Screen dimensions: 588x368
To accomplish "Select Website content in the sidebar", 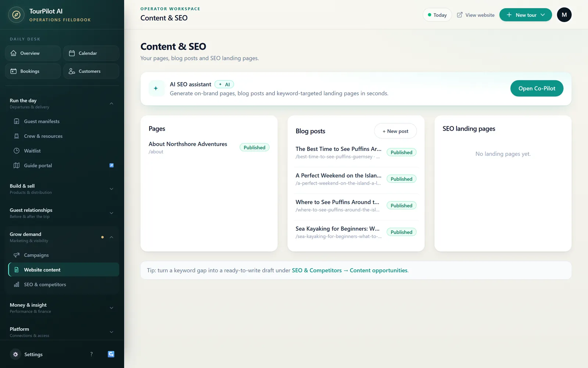I will tap(63, 270).
